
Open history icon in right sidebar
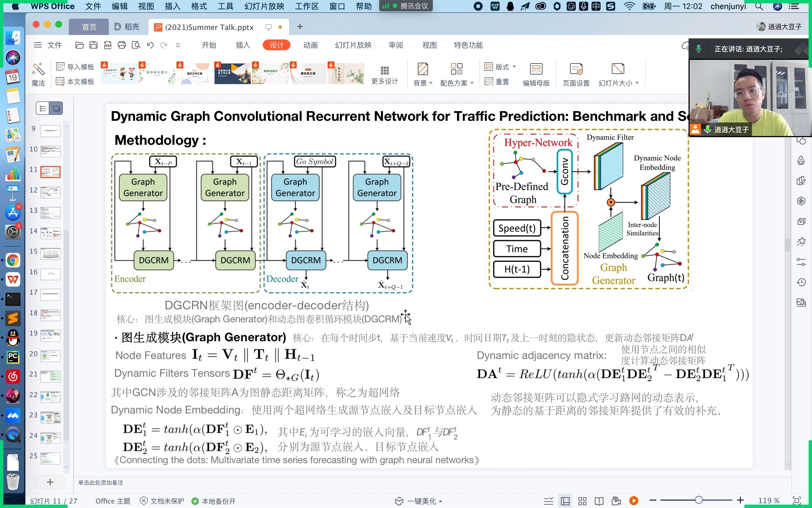pos(801,282)
